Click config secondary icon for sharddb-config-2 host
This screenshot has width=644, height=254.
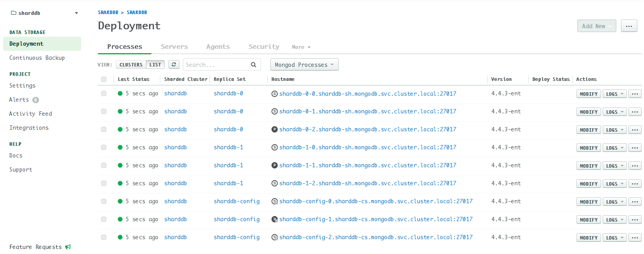point(275,237)
